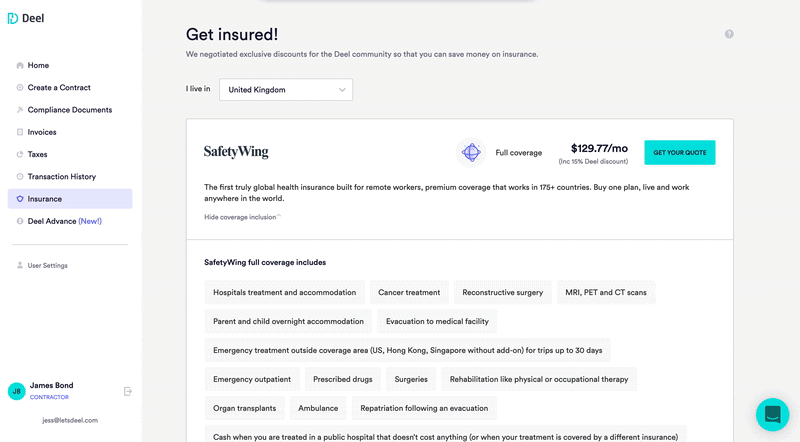Click the Deel logo

click(x=26, y=18)
